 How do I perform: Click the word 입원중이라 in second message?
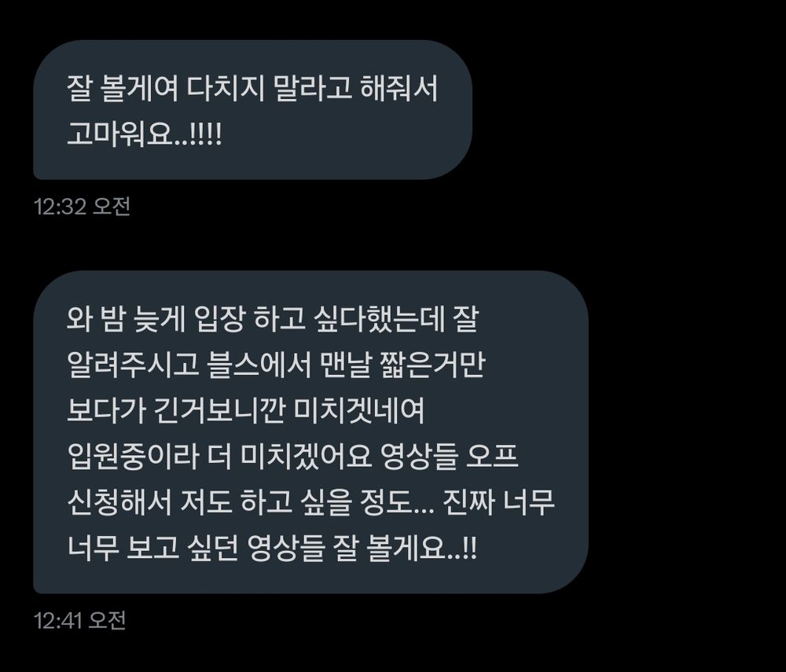coord(132,457)
